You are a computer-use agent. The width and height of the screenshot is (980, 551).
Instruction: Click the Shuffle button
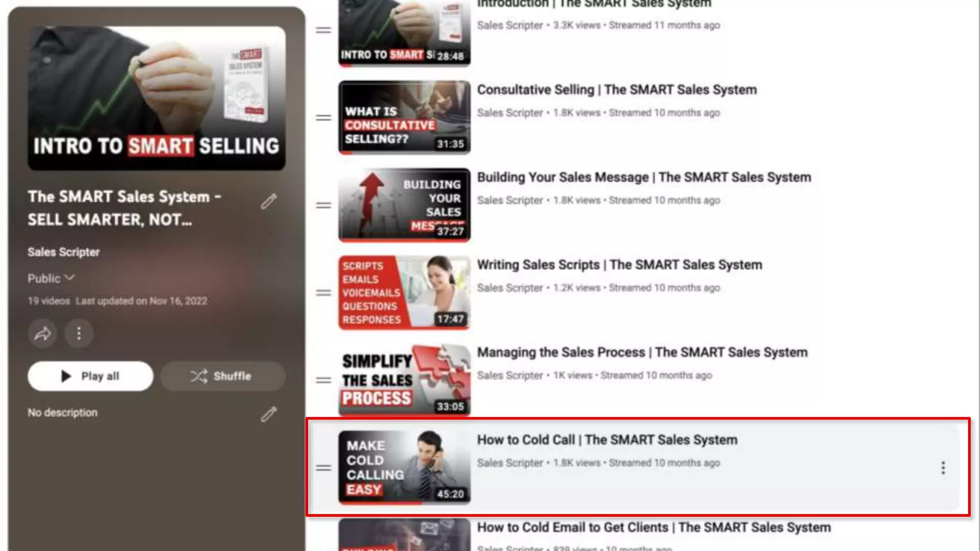point(223,376)
